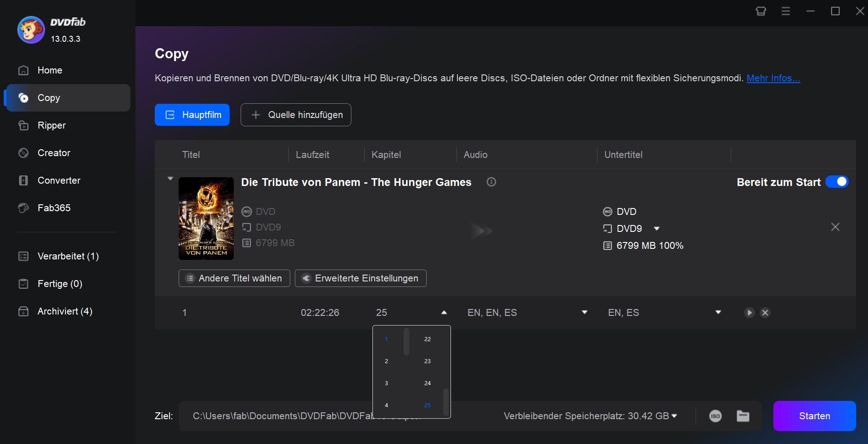
Task: Click the Kapitel column header
Action: (x=386, y=155)
